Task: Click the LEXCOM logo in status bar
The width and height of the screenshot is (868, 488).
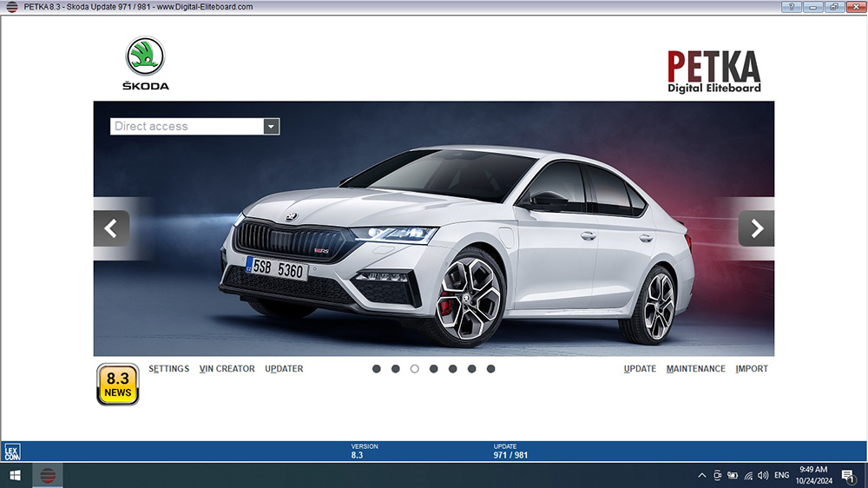Action: 12,452
